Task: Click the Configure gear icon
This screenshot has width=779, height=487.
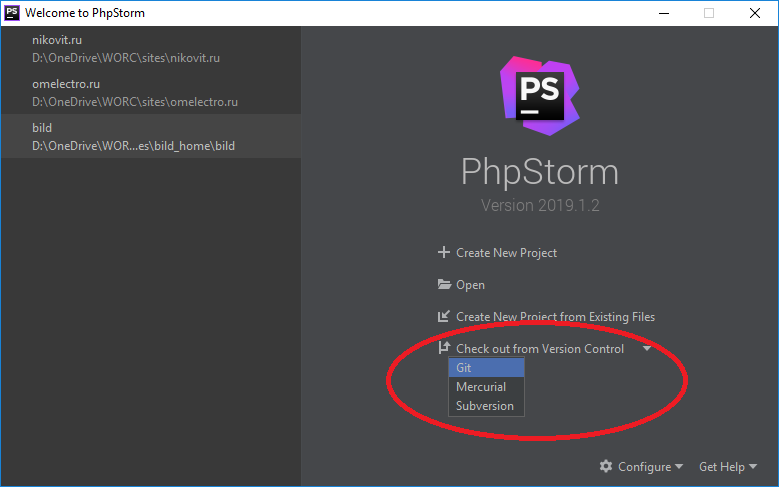Action: coord(606,466)
